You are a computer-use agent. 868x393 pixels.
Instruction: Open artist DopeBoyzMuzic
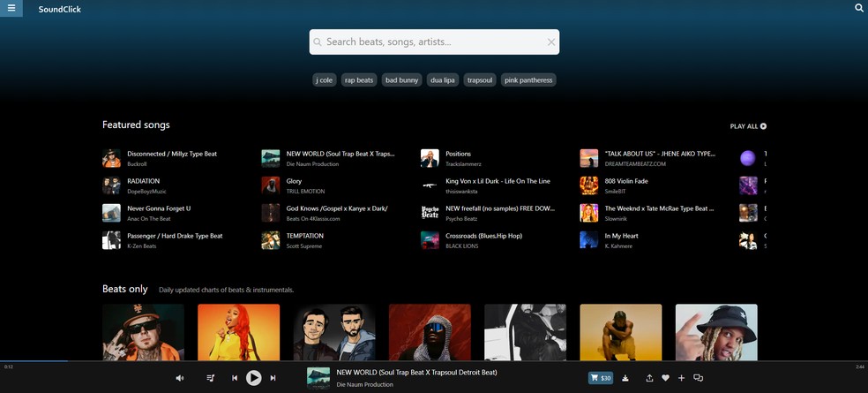[146, 192]
